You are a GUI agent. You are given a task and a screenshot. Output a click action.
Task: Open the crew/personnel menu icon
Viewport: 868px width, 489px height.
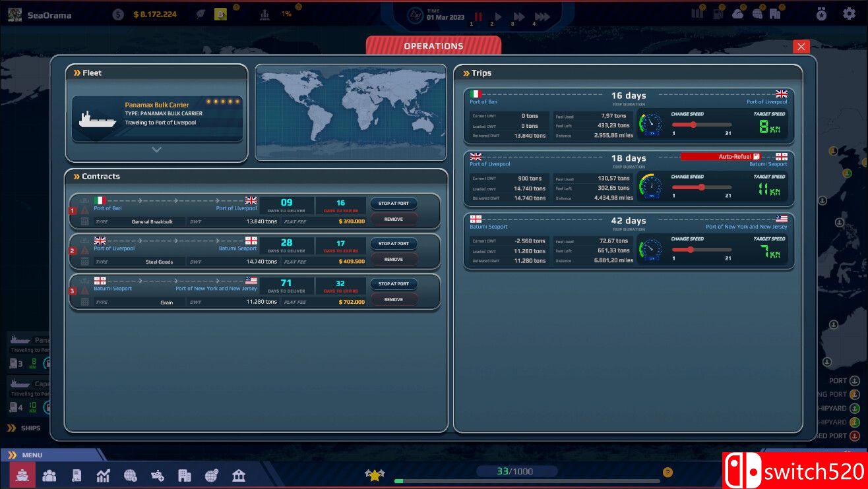pyautogui.click(x=49, y=475)
